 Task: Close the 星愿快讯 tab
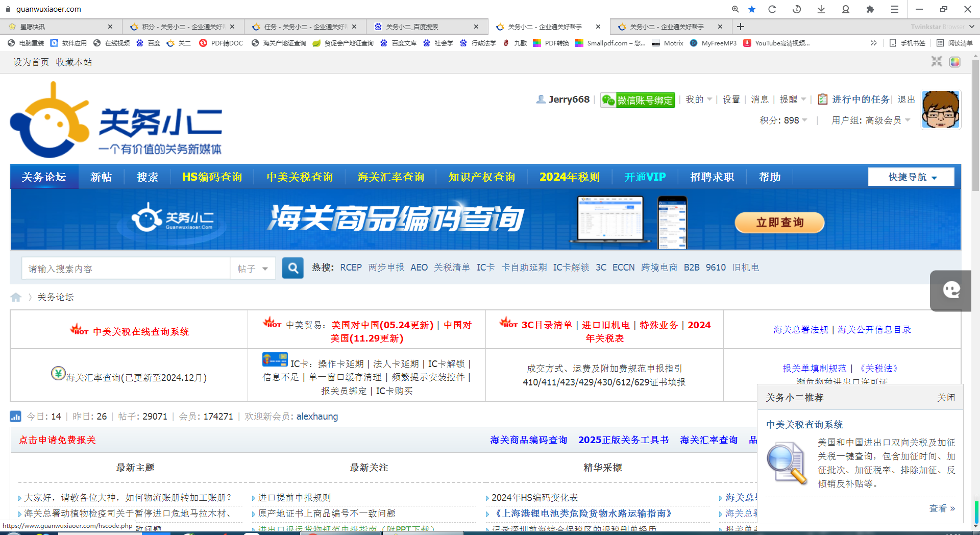click(110, 27)
